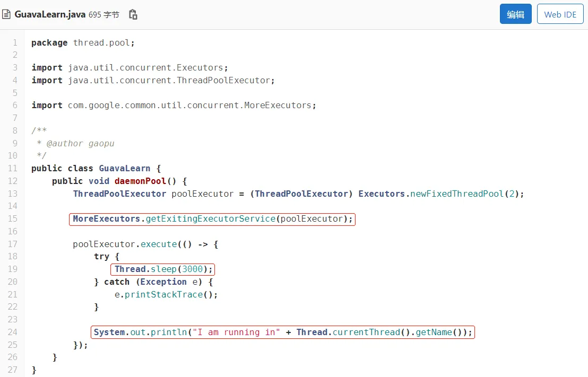Jump to line number 1
Screen dimensions: 588x377
point(15,42)
